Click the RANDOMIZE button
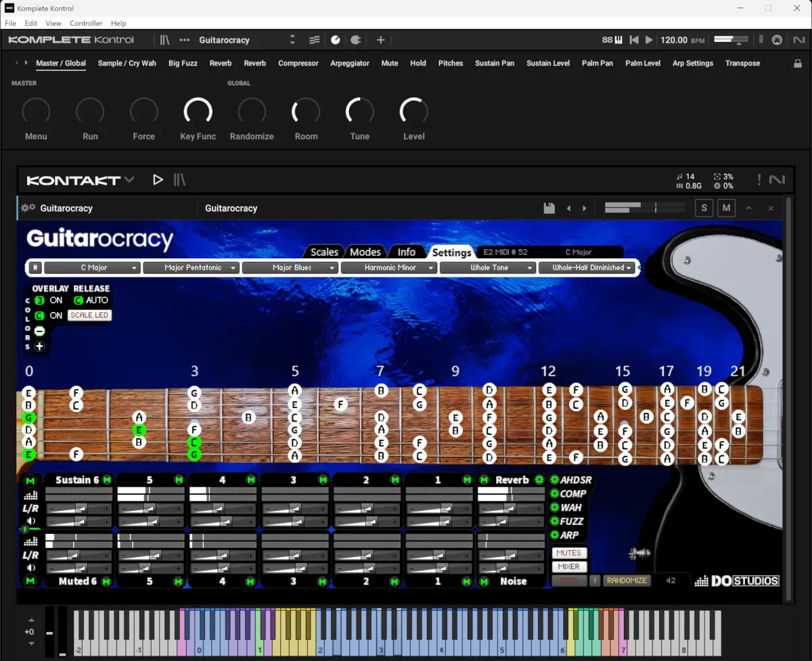The height and width of the screenshot is (661, 812). point(627,580)
